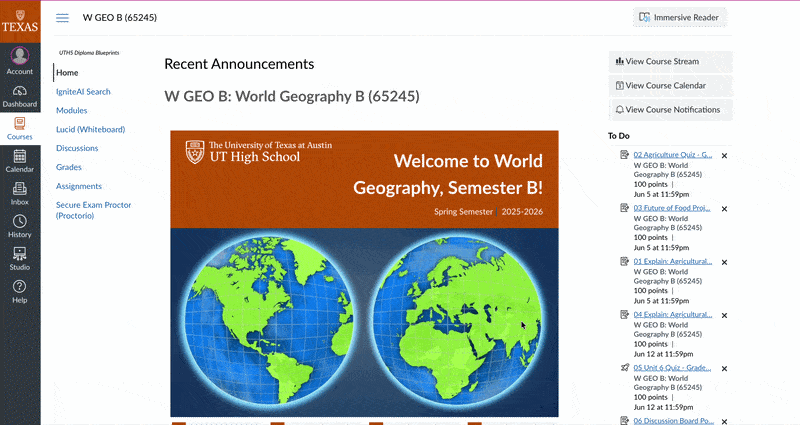Image resolution: width=800 pixels, height=425 pixels.
Task: Click the W GEO B: World Geography B heading
Action: click(x=292, y=96)
